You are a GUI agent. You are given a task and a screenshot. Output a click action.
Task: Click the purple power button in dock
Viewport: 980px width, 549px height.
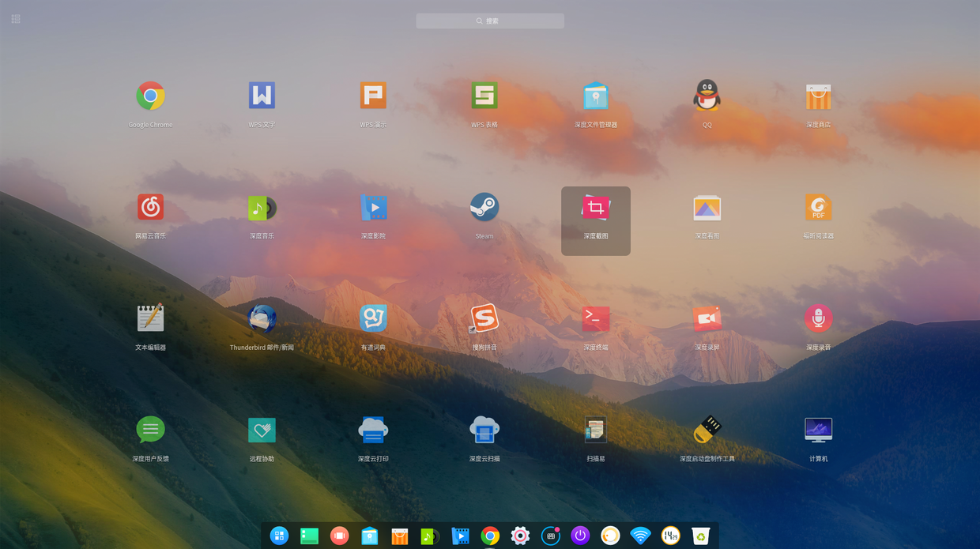(580, 536)
